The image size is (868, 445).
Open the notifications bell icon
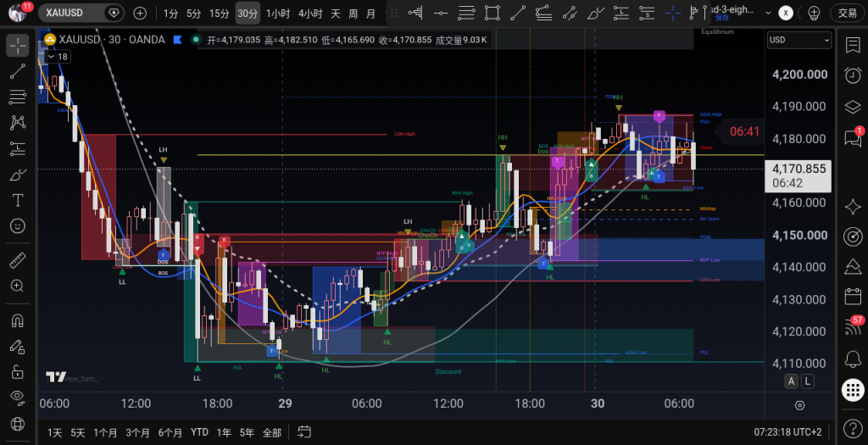(853, 359)
